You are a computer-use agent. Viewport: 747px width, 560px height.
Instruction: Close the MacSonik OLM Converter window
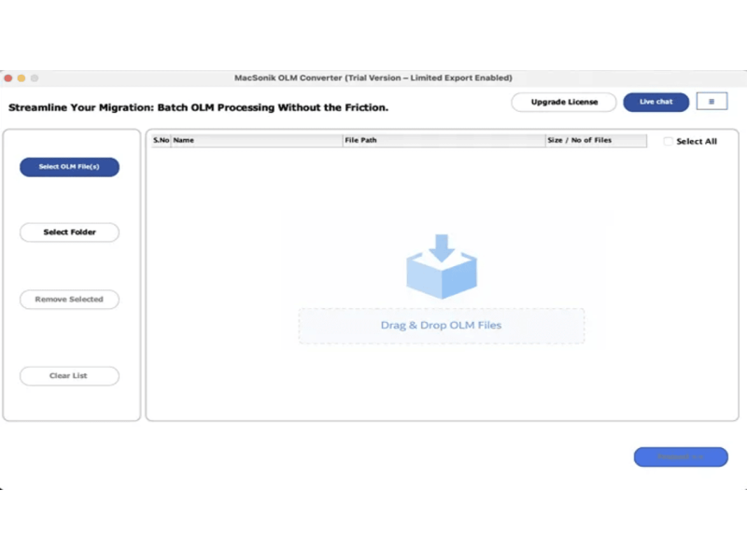pos(7,78)
